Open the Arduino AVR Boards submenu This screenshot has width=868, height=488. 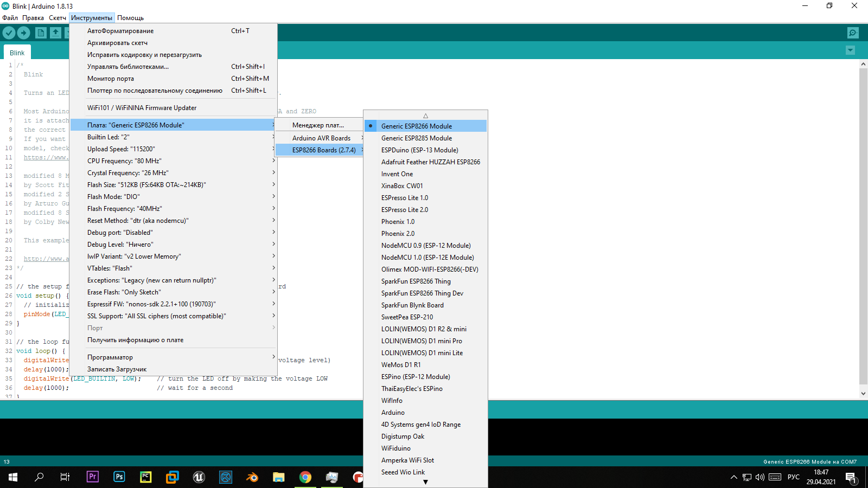tap(320, 138)
